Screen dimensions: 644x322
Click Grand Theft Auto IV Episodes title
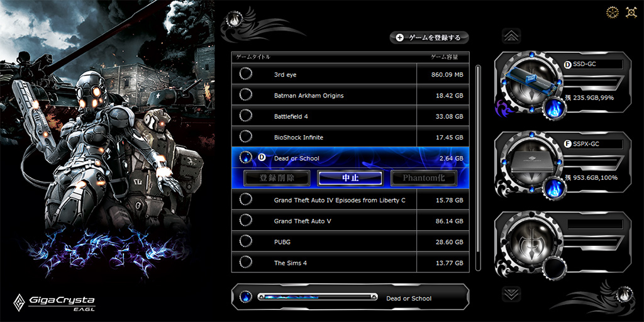coord(340,201)
